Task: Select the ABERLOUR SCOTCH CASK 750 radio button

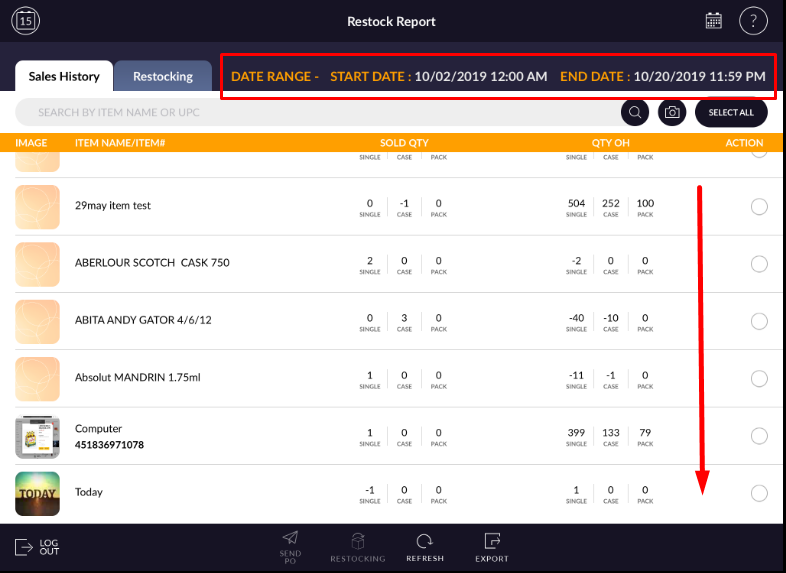Action: 759,264
